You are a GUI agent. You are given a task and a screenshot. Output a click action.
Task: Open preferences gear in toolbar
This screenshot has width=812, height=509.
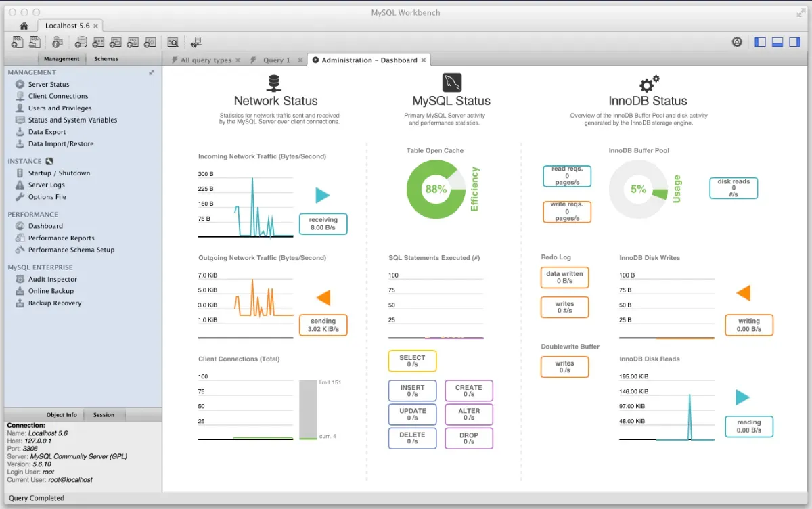(737, 42)
